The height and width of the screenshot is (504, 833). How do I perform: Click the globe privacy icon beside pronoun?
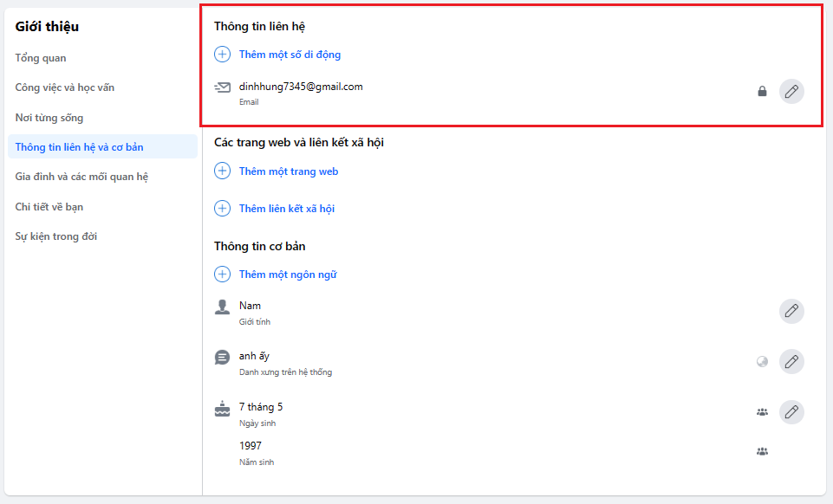pos(762,362)
